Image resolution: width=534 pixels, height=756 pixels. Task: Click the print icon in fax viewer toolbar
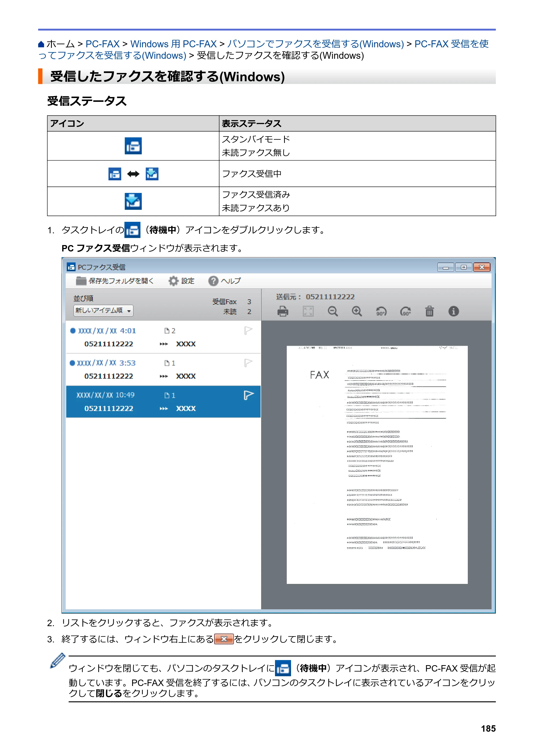pos(283,311)
